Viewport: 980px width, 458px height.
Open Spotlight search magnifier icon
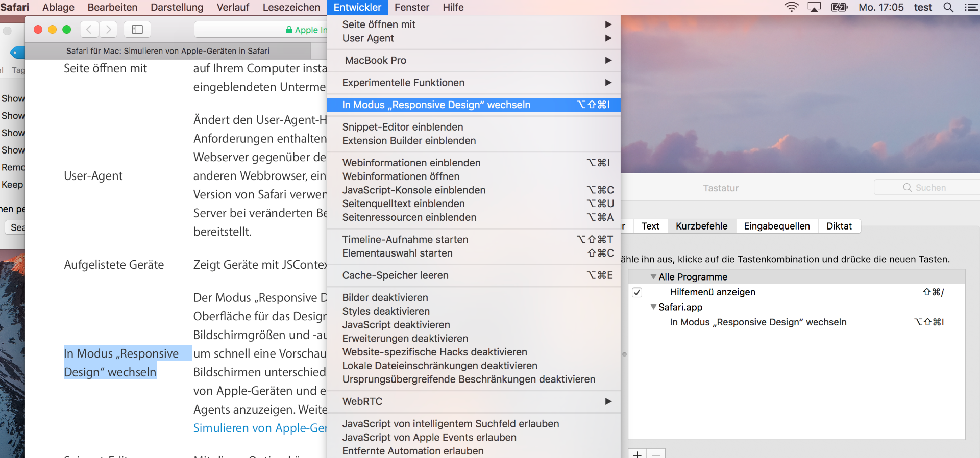point(948,7)
